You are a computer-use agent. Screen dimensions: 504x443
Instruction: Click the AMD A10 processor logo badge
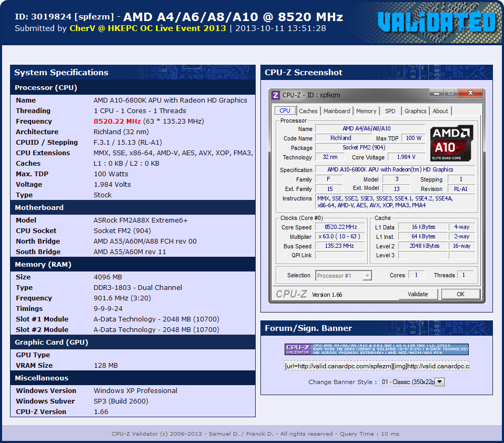click(x=451, y=143)
